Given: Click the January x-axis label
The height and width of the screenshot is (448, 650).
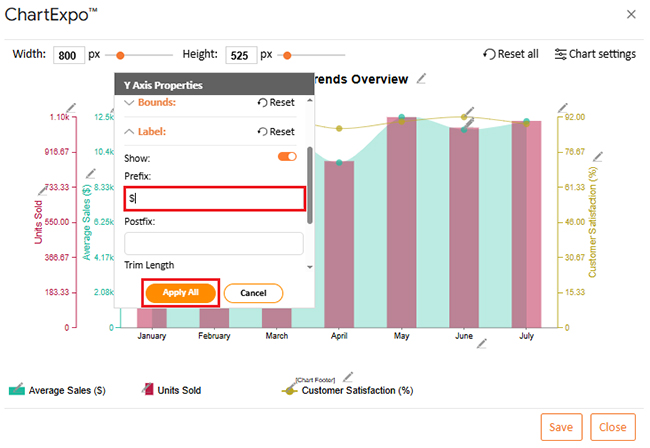Looking at the screenshot, I should click(152, 336).
